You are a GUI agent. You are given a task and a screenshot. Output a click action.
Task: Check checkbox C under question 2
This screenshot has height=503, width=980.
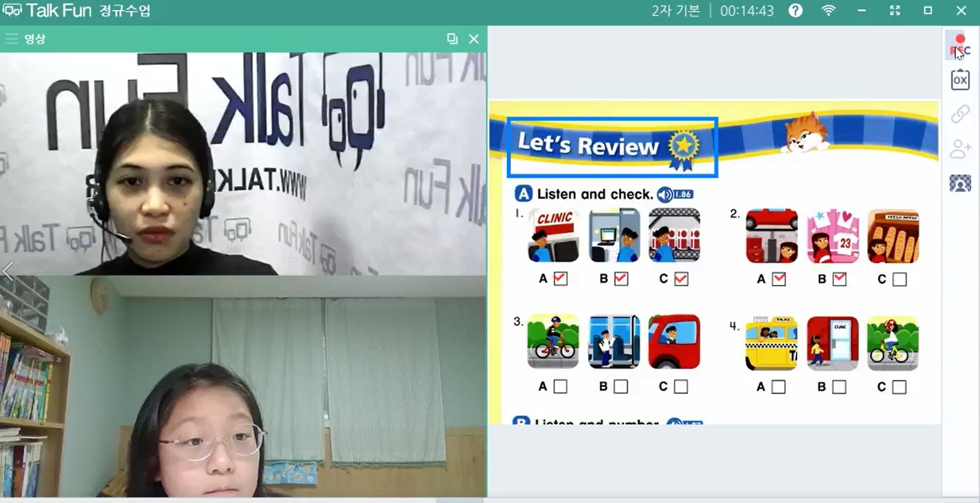899,279
